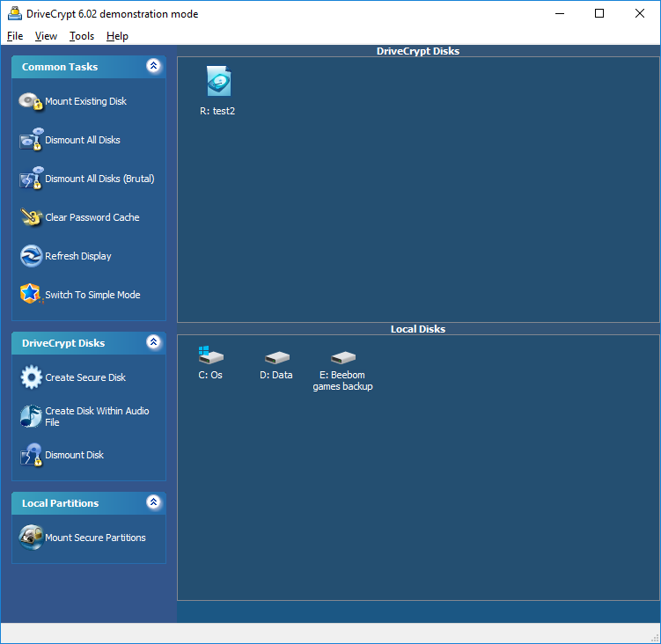Click the R: test2 label

[x=217, y=111]
